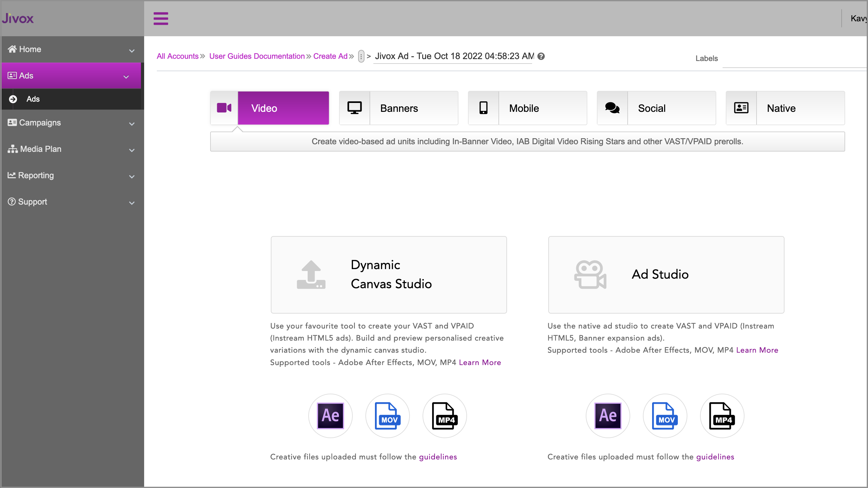Click MOV file icon under Ad Studio
This screenshot has height=488, width=868.
pyautogui.click(x=665, y=416)
